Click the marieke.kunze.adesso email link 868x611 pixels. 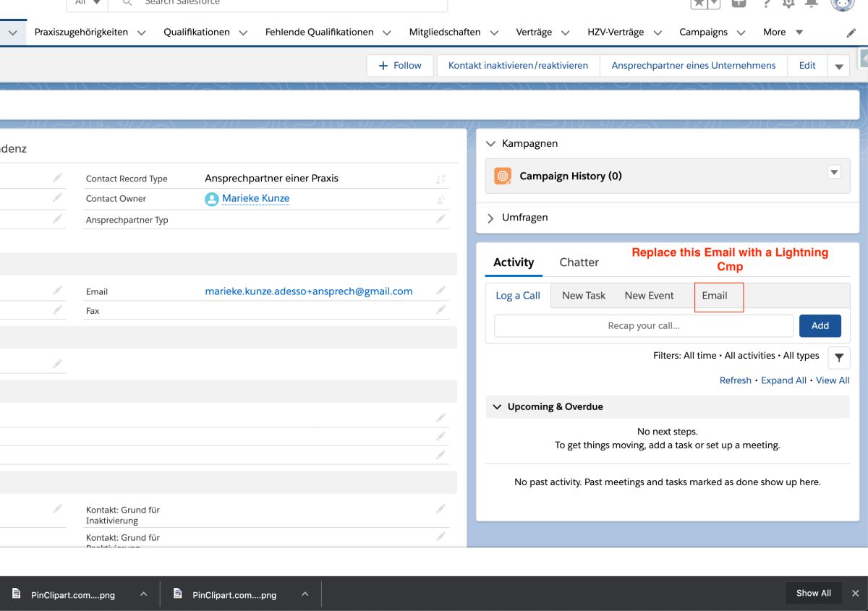click(309, 291)
